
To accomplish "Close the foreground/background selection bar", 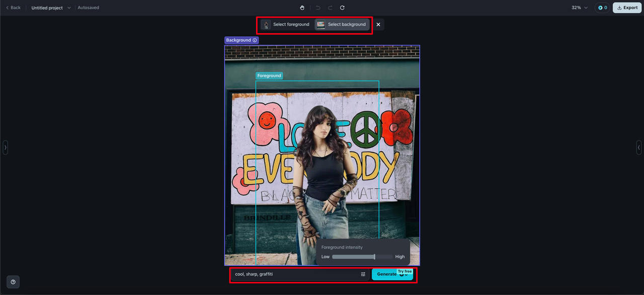I will [x=378, y=24].
